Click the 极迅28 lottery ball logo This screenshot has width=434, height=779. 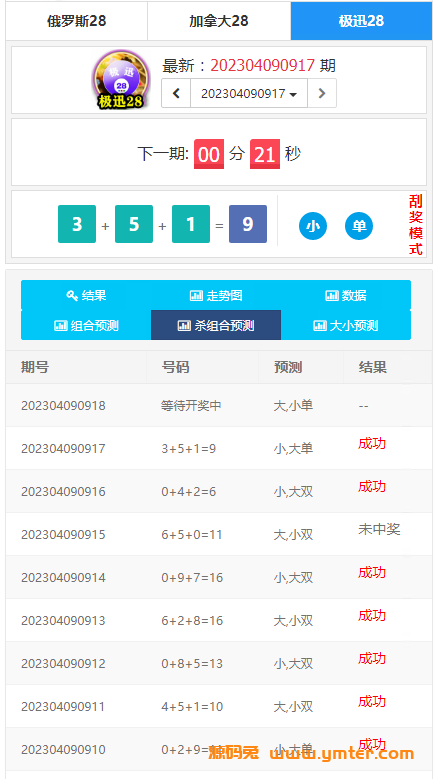(x=121, y=79)
